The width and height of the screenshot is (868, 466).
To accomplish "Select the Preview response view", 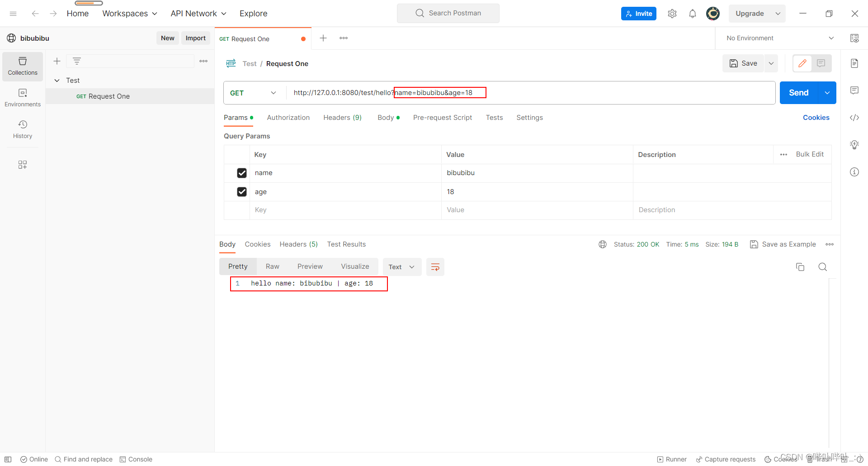I will (x=310, y=266).
